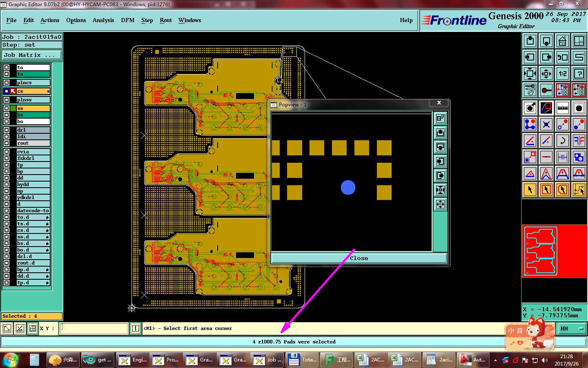This screenshot has width=588, height=368.
Task: Click the pan up icon in Popview
Action: pos(440,132)
